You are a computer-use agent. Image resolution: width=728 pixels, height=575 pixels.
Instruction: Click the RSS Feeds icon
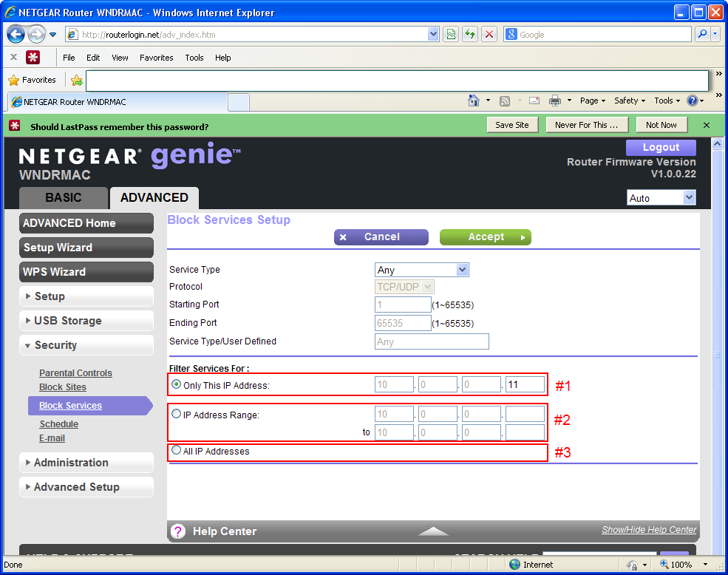(505, 101)
